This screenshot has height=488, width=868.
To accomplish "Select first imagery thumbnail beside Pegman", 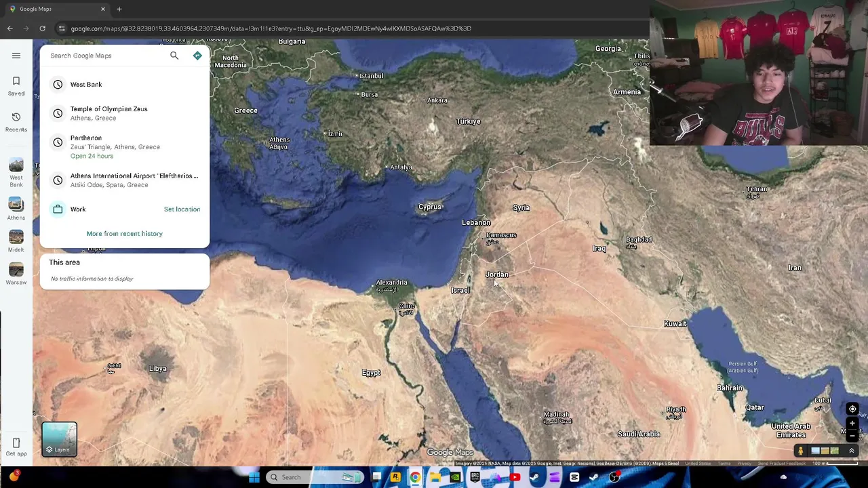I will click(x=816, y=451).
